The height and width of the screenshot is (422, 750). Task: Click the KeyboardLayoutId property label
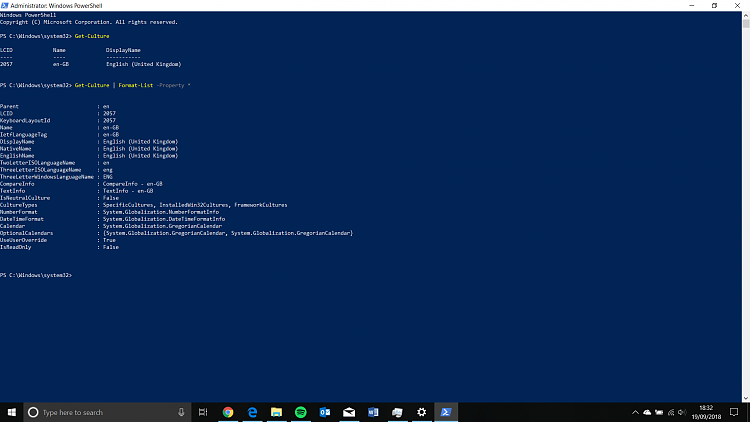(25, 121)
